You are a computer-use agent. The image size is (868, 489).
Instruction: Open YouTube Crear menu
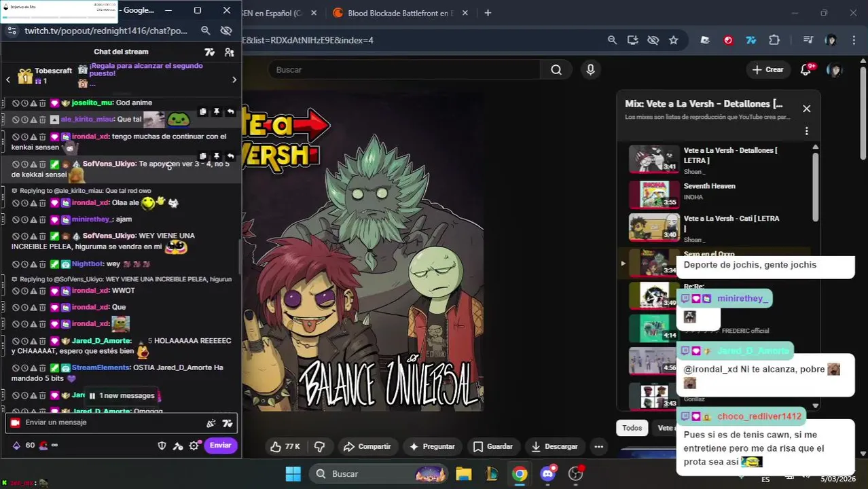point(767,70)
